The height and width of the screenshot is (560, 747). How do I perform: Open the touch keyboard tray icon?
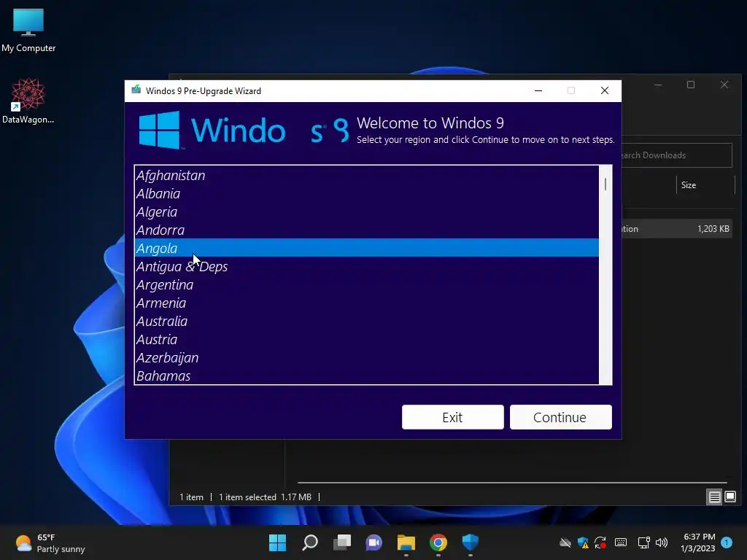[x=621, y=542]
